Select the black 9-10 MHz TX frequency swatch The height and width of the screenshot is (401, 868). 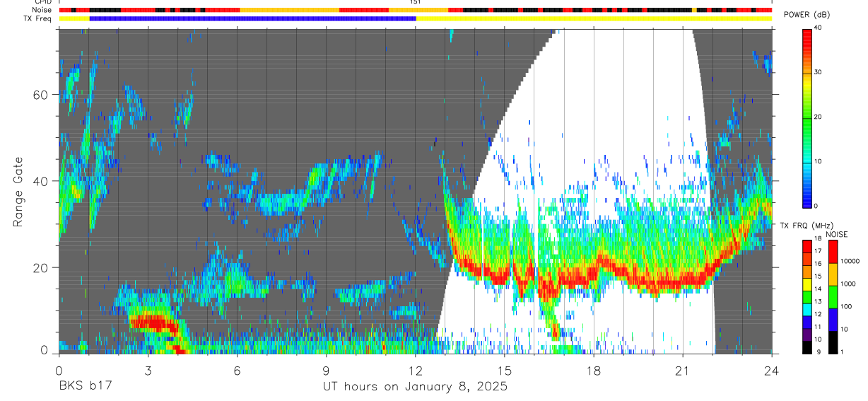(x=807, y=347)
